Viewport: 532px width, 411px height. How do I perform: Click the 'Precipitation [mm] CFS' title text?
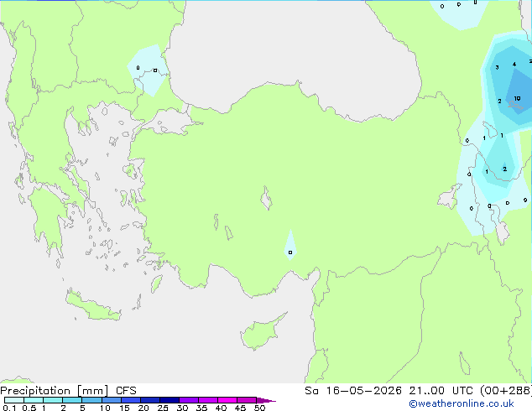click(68, 391)
